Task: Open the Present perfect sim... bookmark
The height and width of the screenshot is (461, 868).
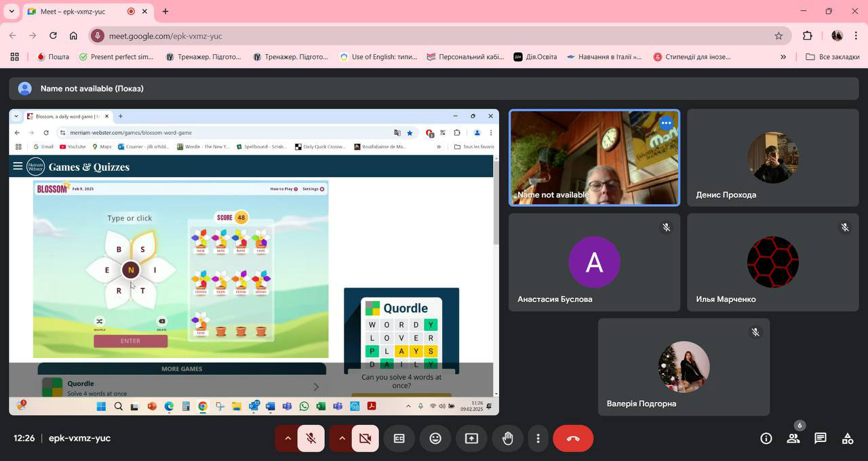Action: point(116,57)
